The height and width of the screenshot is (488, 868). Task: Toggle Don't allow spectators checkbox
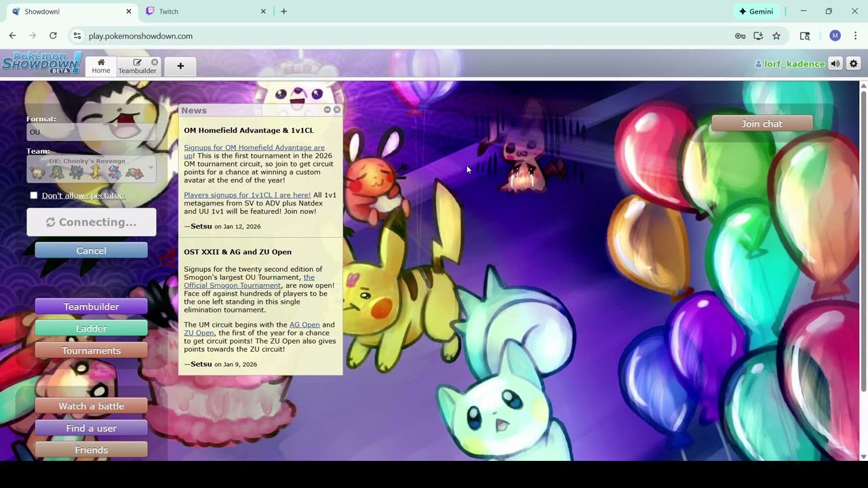click(x=34, y=196)
